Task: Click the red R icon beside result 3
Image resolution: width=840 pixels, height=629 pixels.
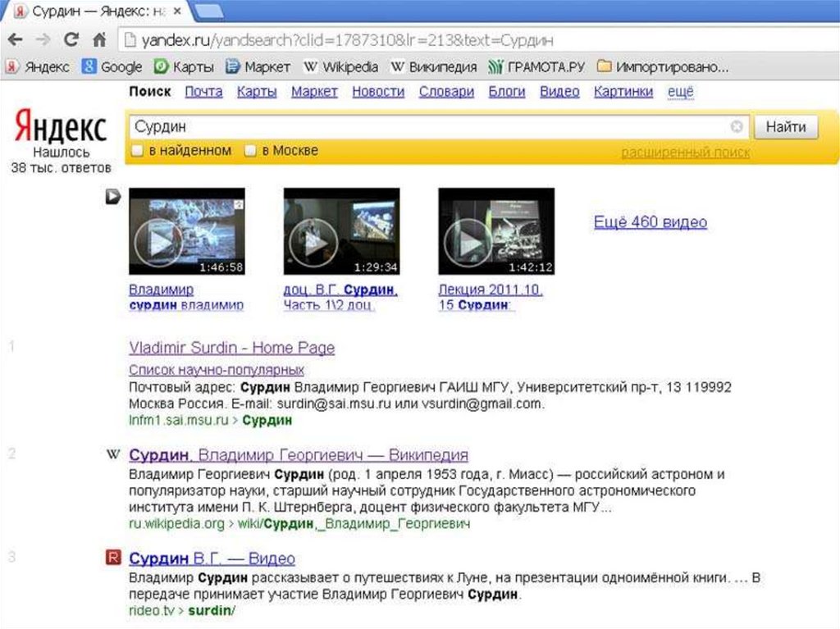Action: click(x=113, y=558)
